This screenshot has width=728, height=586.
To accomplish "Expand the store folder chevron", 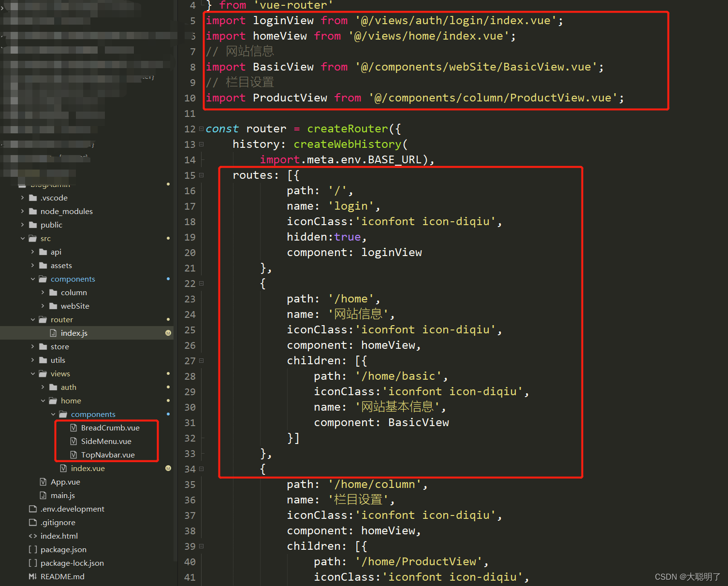I will point(32,346).
